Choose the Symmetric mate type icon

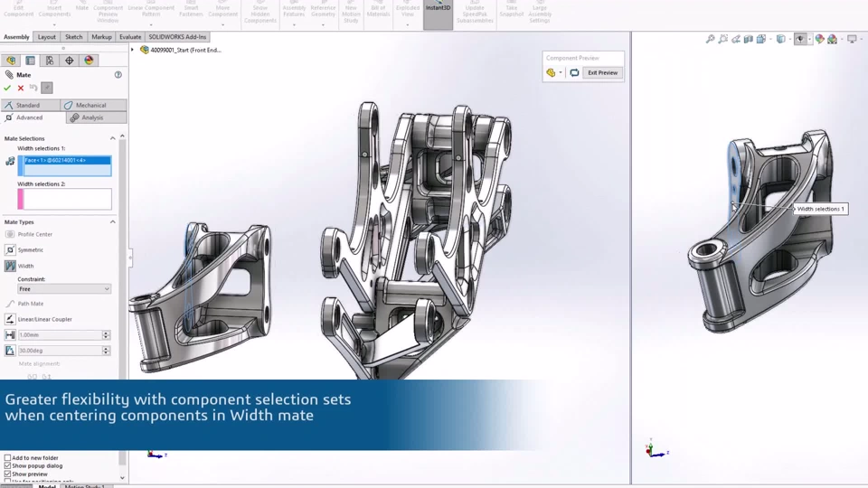point(10,250)
